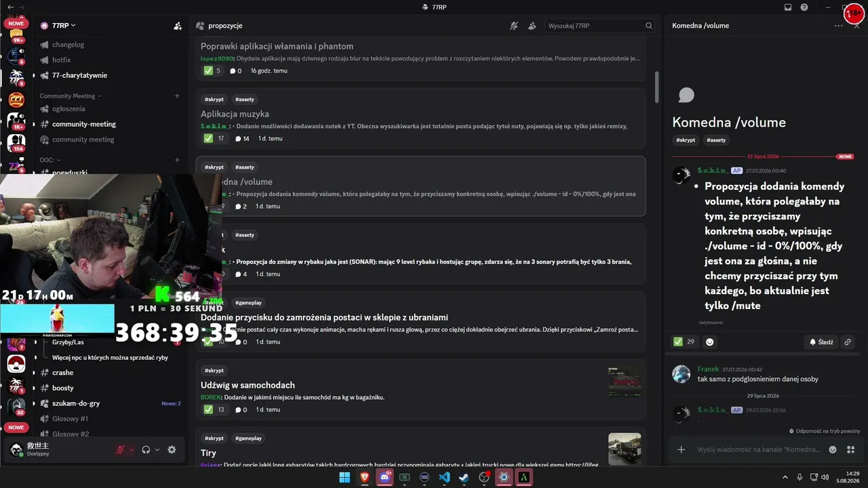Toggle the checkmark reaction showing 29
The image size is (868, 488).
click(684, 342)
